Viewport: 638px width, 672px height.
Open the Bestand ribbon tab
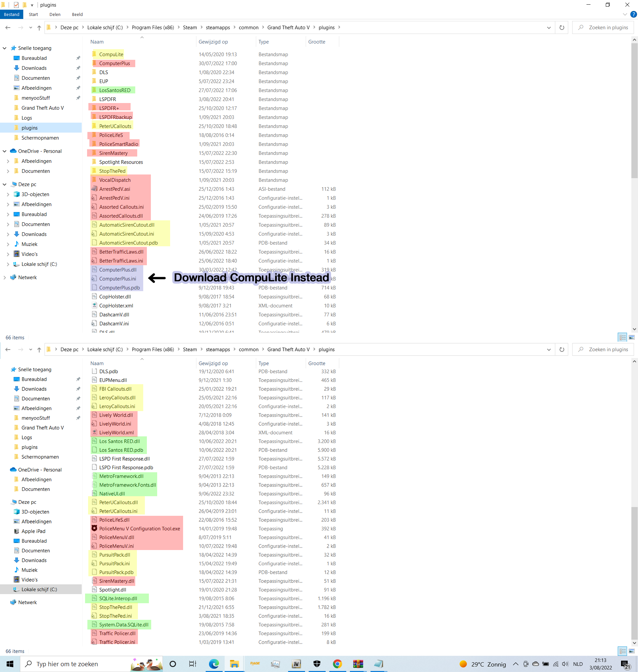click(12, 14)
